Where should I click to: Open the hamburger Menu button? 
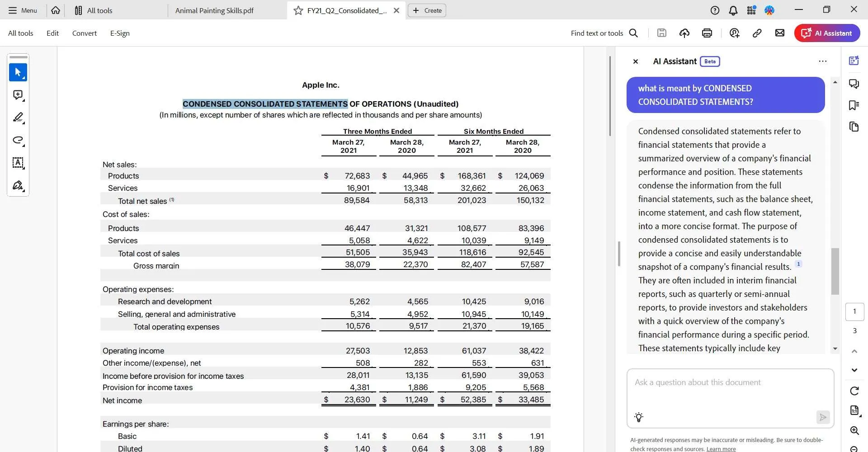[x=23, y=10]
